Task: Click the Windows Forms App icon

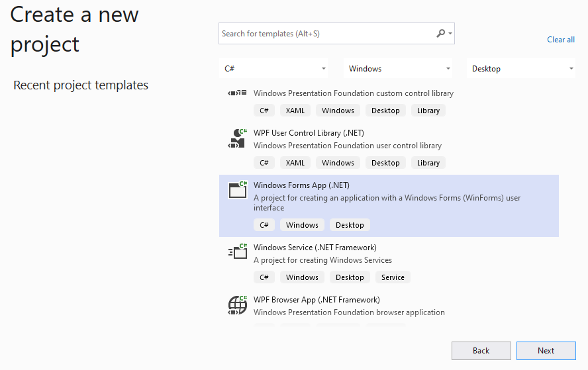Action: (238, 190)
